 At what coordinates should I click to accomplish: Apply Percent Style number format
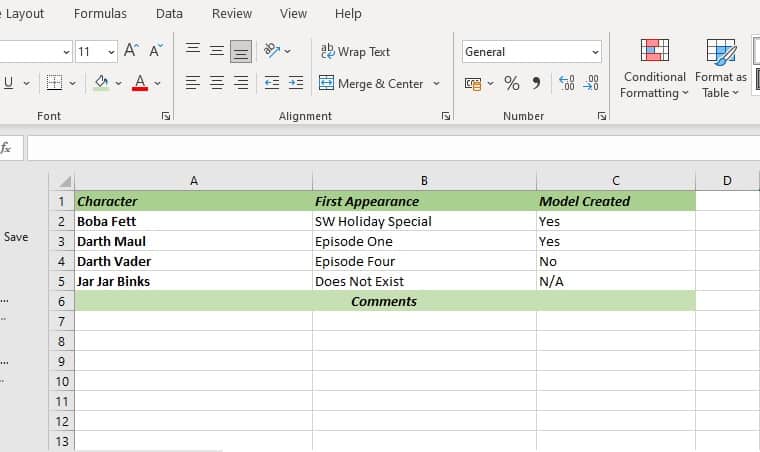pyautogui.click(x=511, y=84)
